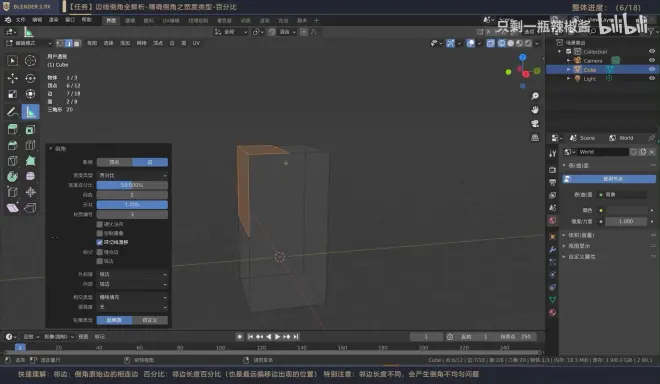Select the 3D Cursor tool
Screen dimensions: 660x384
click(30, 61)
